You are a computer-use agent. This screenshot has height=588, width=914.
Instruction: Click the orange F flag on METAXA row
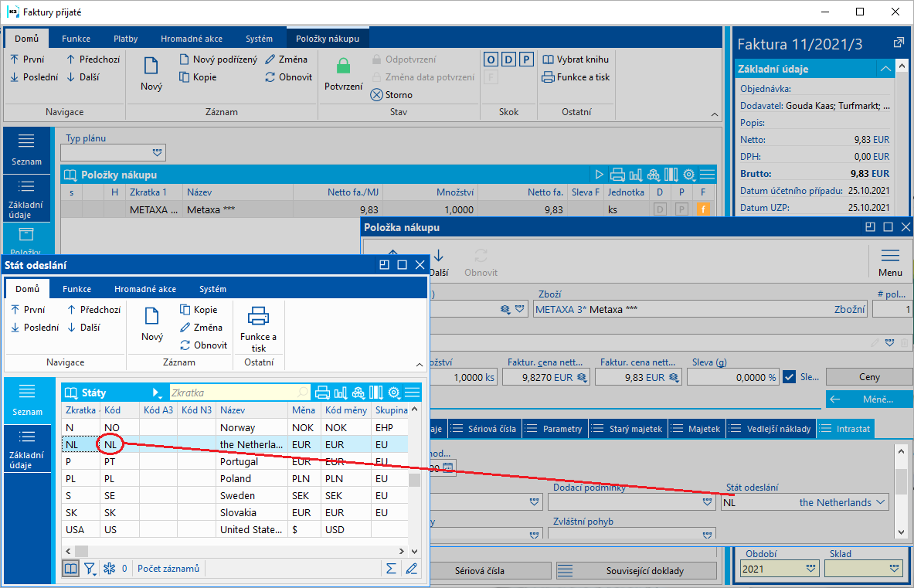[x=703, y=209]
